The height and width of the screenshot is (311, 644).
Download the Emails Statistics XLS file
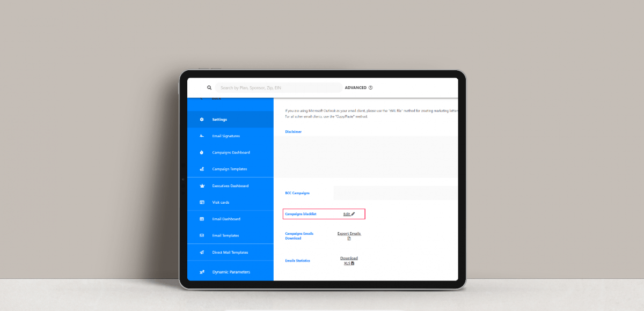(349, 261)
